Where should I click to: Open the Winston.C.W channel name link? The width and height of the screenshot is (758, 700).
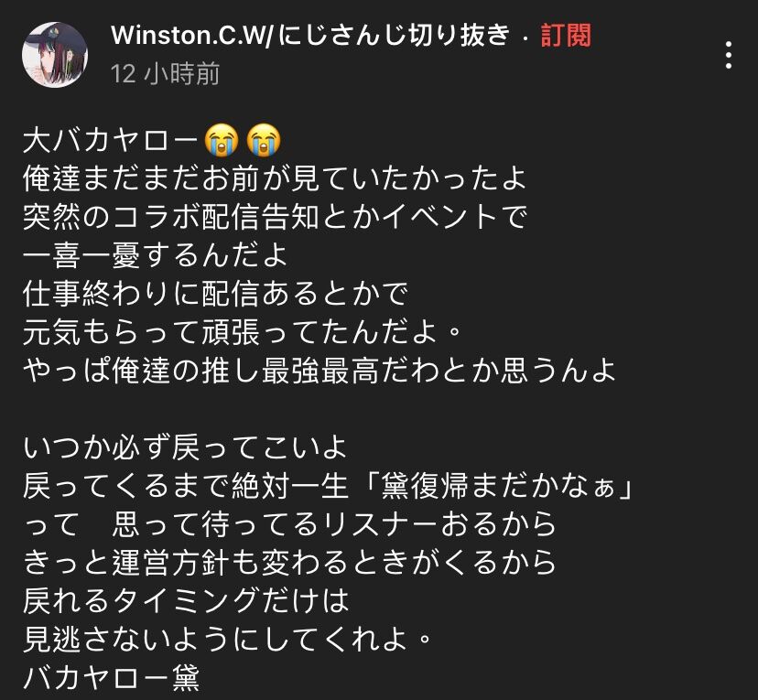click(x=309, y=36)
